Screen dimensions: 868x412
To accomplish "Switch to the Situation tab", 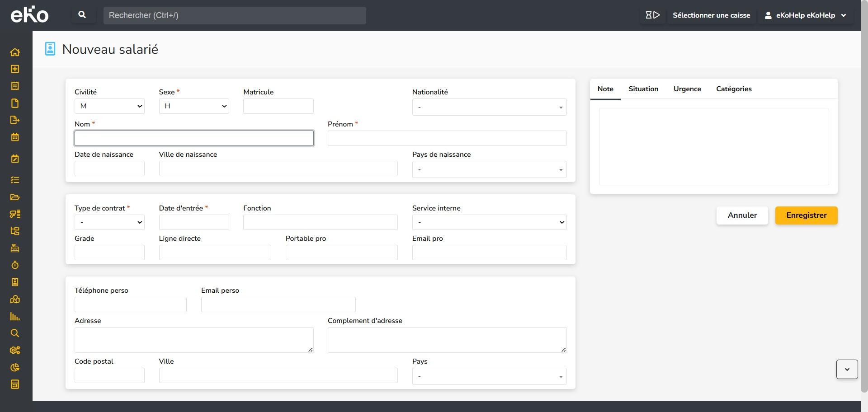I will (x=643, y=89).
